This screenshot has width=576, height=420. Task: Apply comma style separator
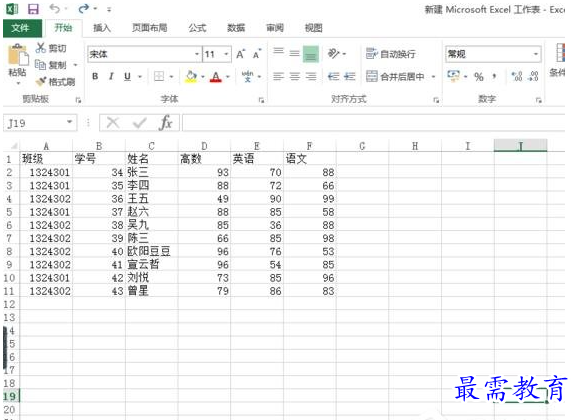point(494,77)
